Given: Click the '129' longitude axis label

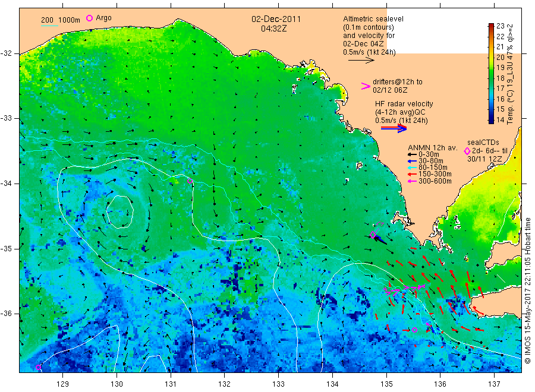Looking at the screenshot, I should point(63,384).
